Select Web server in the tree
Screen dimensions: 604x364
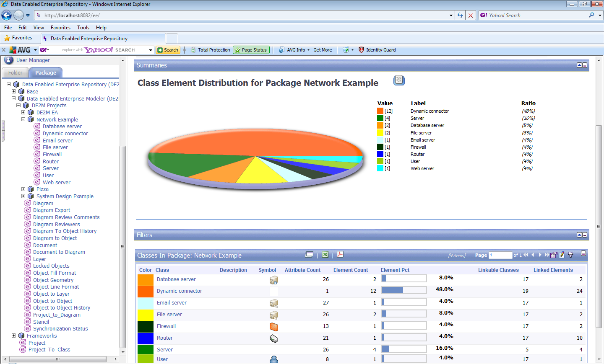tap(57, 182)
